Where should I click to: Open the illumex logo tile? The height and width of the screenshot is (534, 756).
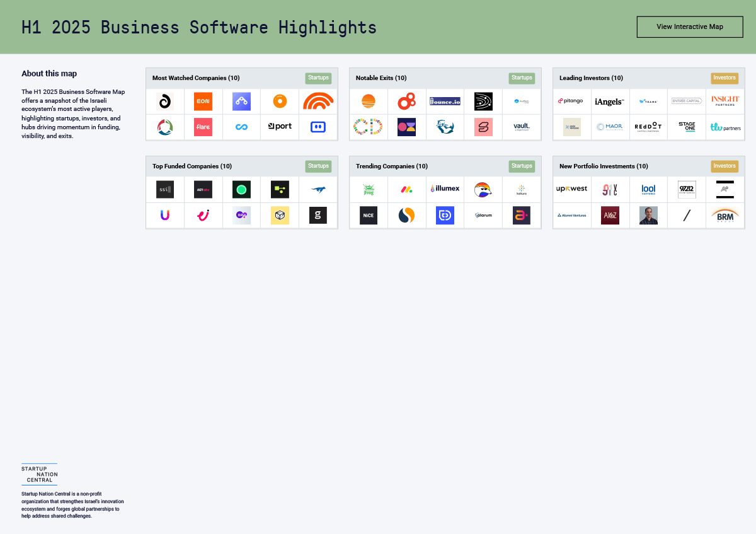(x=445, y=189)
